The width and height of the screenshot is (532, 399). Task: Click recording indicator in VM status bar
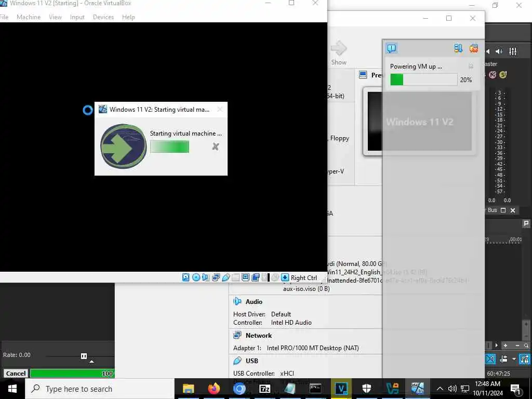coord(256,277)
